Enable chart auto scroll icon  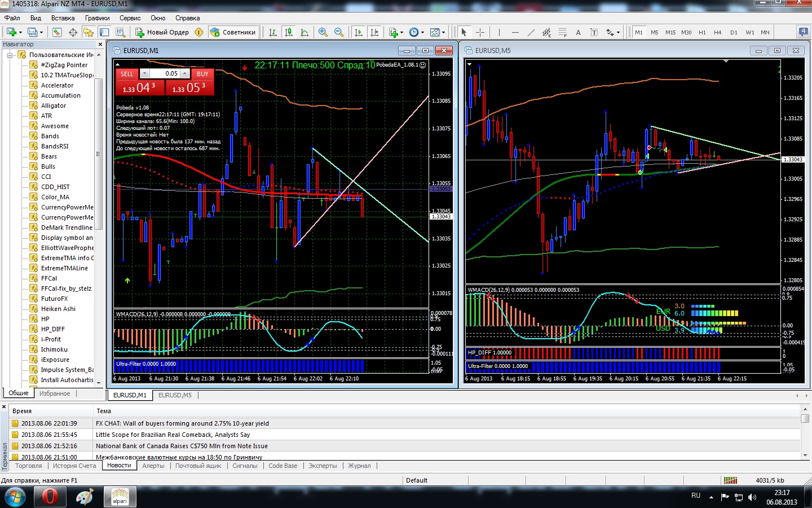point(358,32)
